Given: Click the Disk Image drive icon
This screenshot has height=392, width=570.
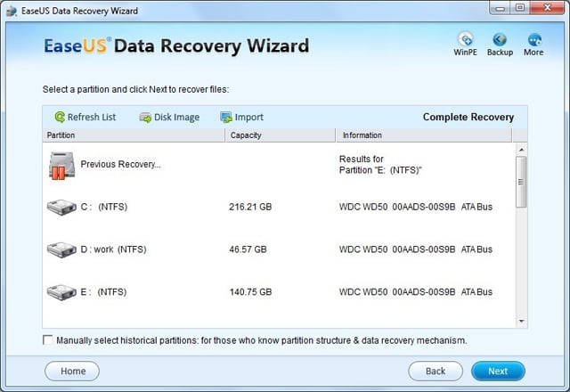Looking at the screenshot, I should click(145, 118).
